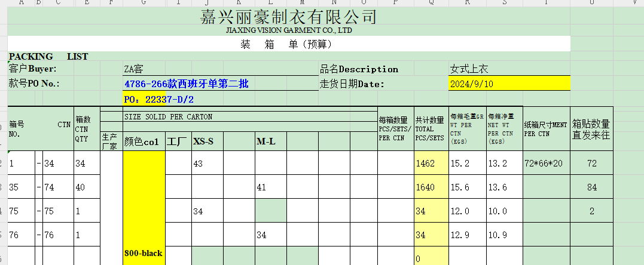Click the company title 嘉兴丽豪制衣有限公司
644x265 pixels.
pos(289,17)
